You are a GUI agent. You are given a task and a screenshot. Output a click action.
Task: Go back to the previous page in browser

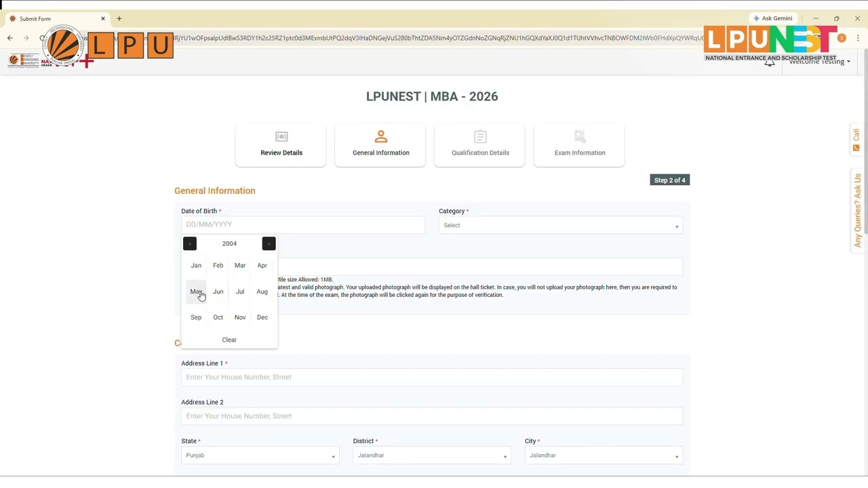(x=10, y=38)
